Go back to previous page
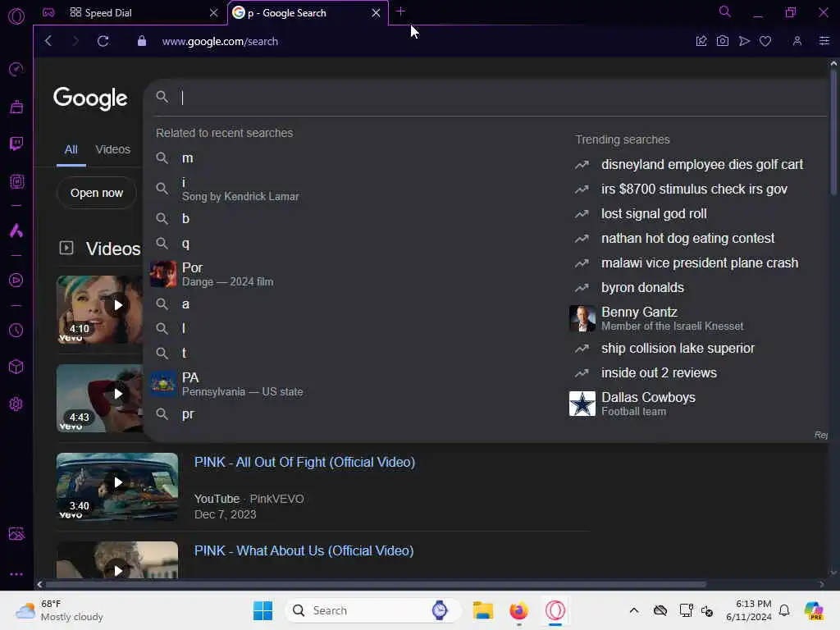 point(48,41)
